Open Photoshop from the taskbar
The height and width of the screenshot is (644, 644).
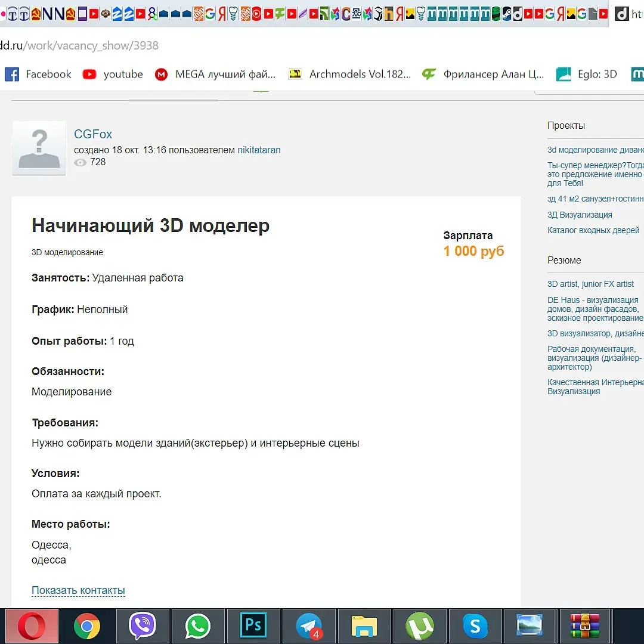(253, 626)
